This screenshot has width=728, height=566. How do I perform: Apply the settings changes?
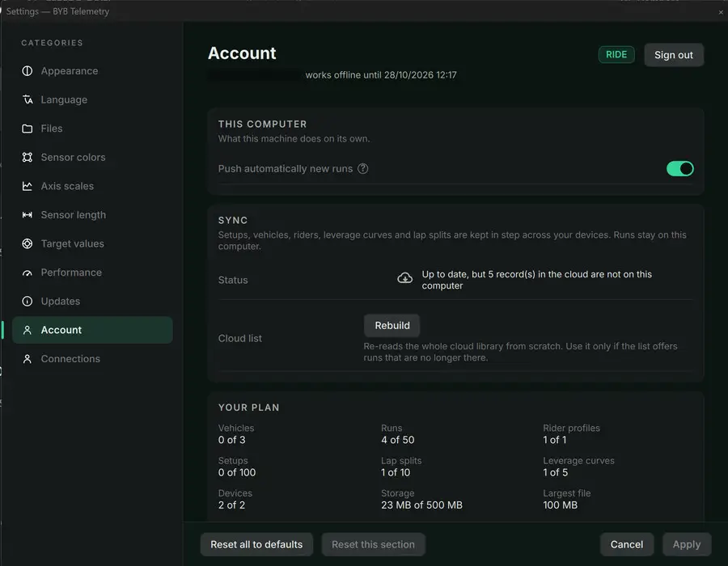pyautogui.click(x=687, y=544)
